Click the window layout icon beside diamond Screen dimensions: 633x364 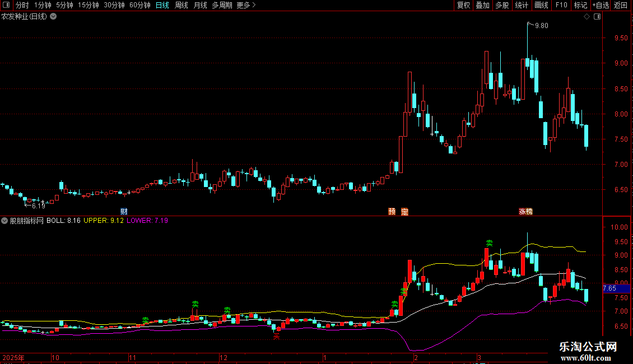(597, 17)
